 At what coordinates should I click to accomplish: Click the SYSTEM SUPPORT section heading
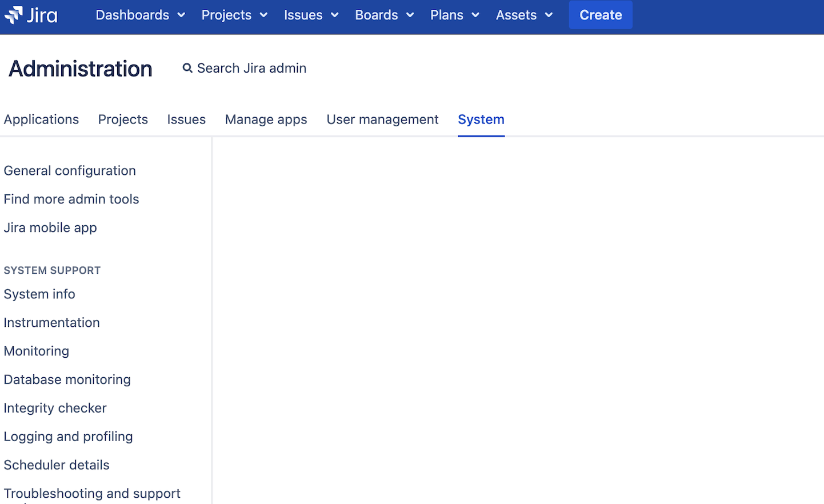point(52,270)
